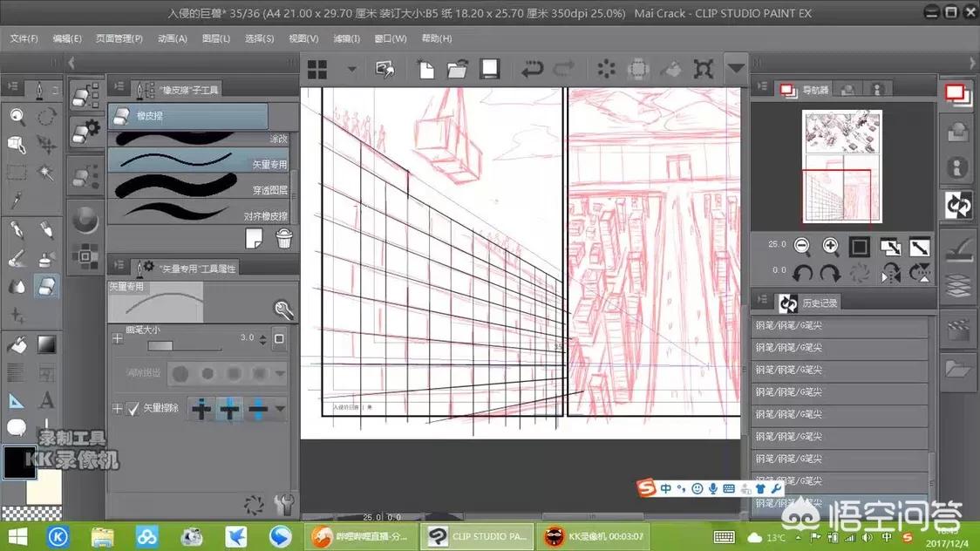This screenshot has width=980, height=551.
Task: Toggle the 矢量擦除 checkbox
Action: click(x=133, y=409)
